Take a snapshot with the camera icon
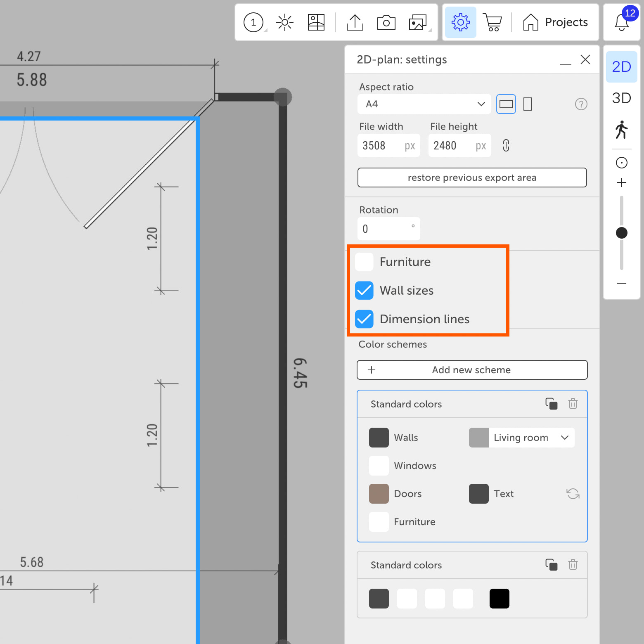Screen dimensions: 644x644 point(386,22)
